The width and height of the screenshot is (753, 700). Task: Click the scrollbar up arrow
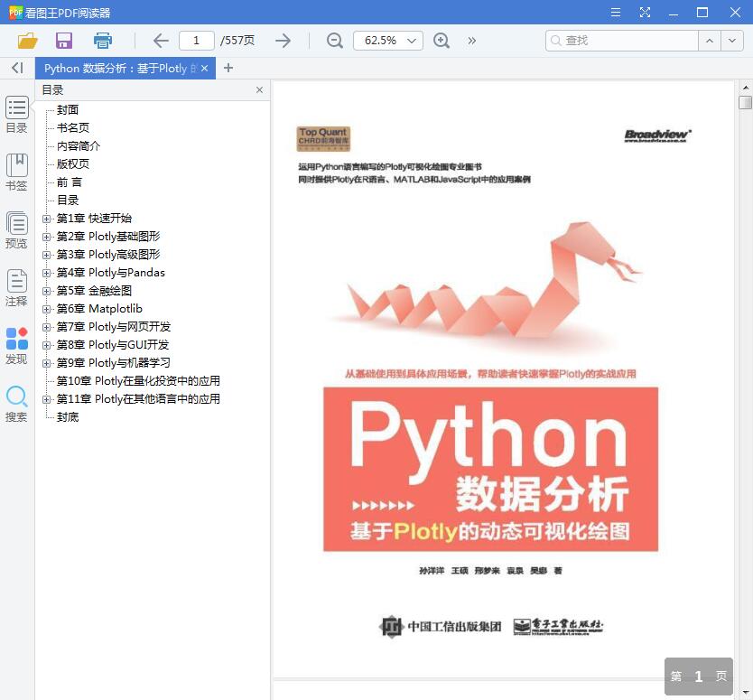tap(745, 88)
